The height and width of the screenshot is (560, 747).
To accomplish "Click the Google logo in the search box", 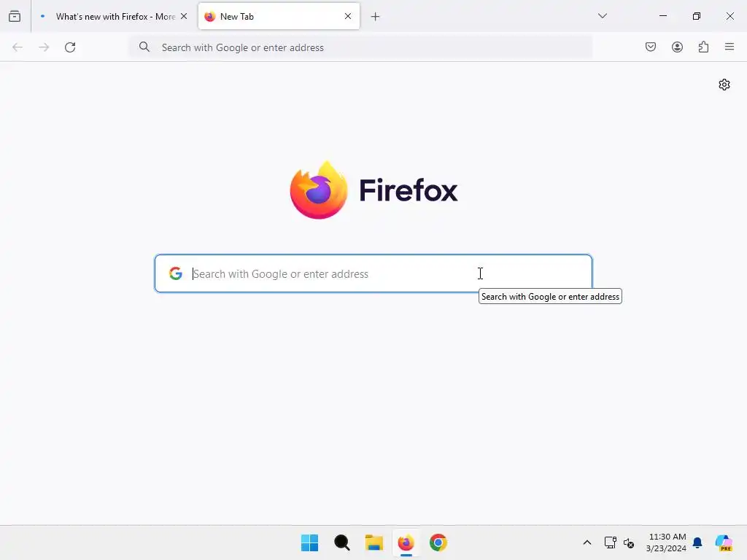I will click(x=176, y=273).
